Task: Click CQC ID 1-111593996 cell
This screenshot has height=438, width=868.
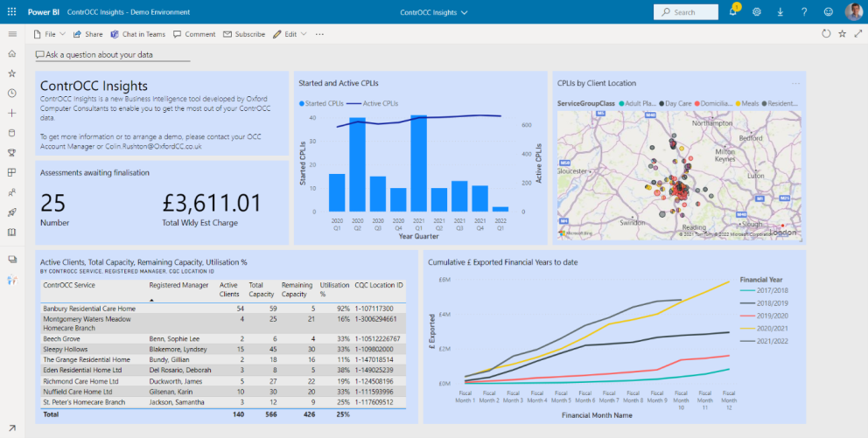Action: 377,392
